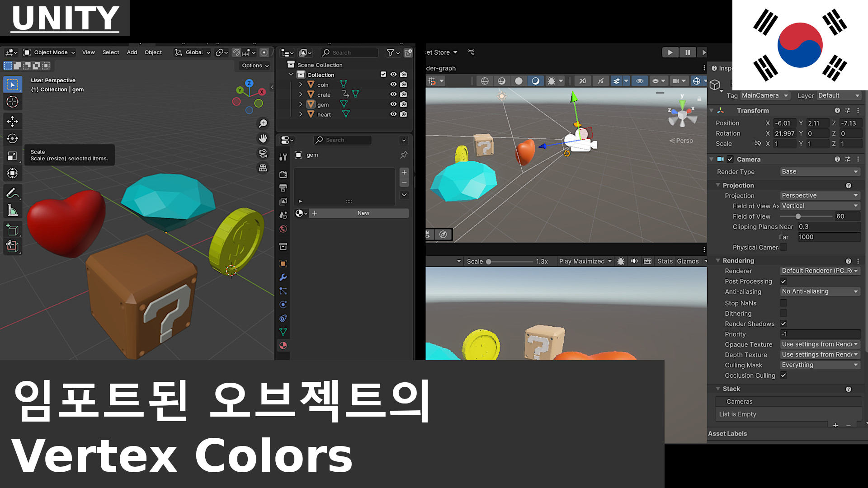Expand the crate item in outliner
The height and width of the screenshot is (488, 868).
[301, 94]
